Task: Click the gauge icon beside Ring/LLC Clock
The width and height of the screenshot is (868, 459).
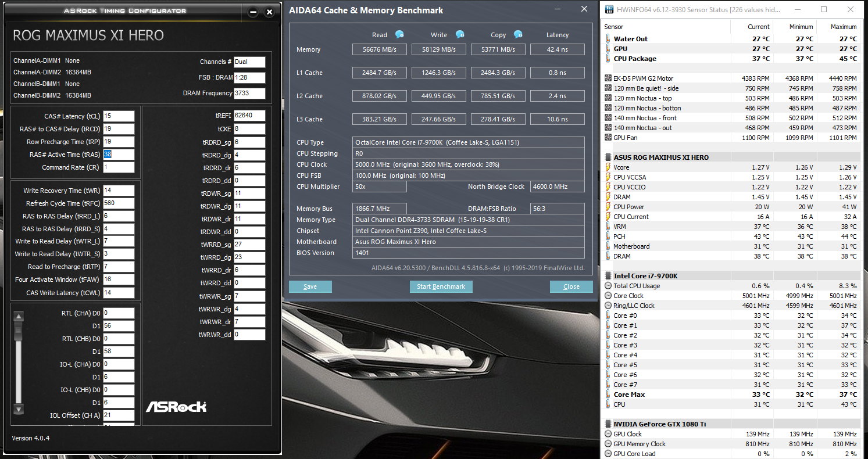Action: click(608, 306)
